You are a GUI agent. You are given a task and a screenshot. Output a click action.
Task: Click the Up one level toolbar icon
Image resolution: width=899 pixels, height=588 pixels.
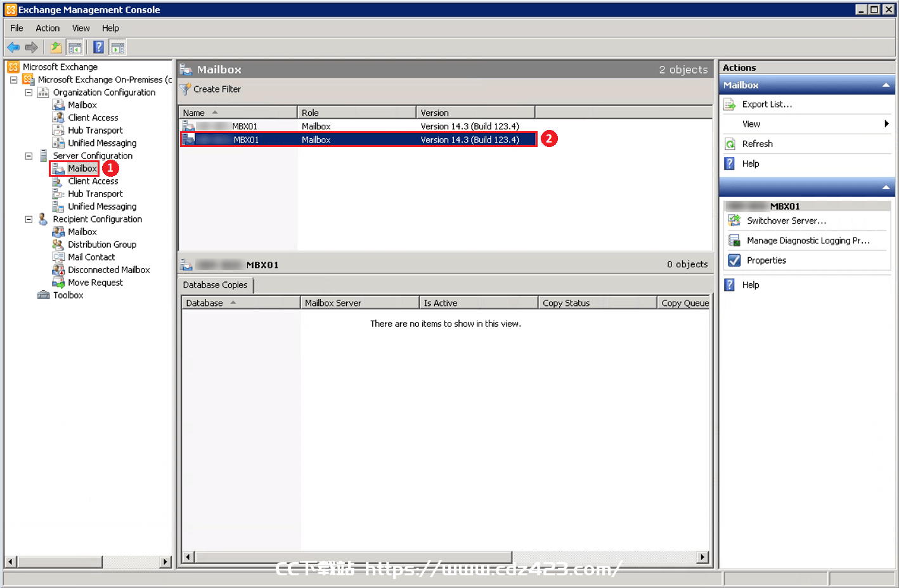(56, 48)
